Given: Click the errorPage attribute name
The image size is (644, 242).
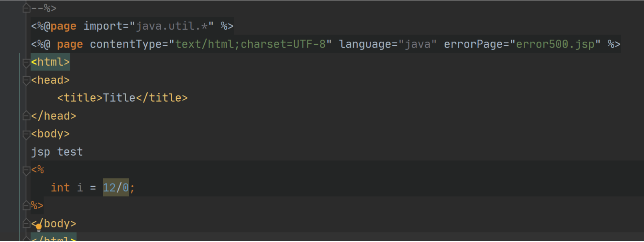Looking at the screenshot, I should (x=473, y=44).
